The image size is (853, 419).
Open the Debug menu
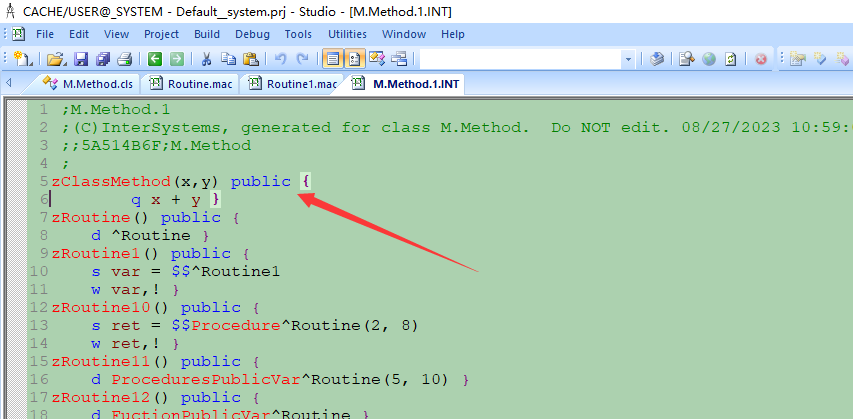pos(252,34)
